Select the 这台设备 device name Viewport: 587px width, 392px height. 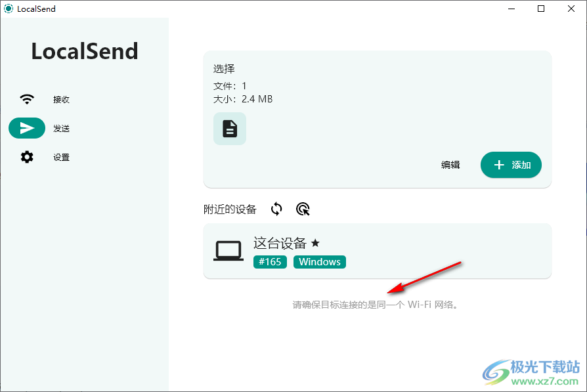[280, 244]
